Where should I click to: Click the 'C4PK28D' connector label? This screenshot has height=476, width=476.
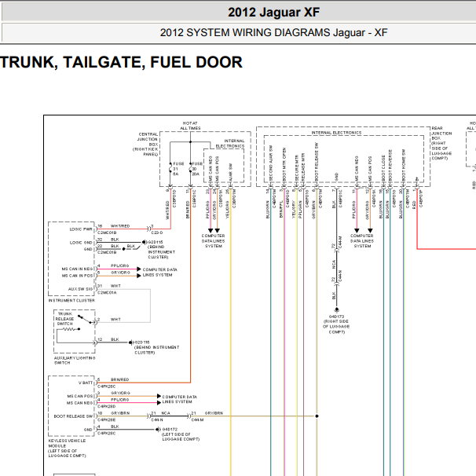coord(107,406)
